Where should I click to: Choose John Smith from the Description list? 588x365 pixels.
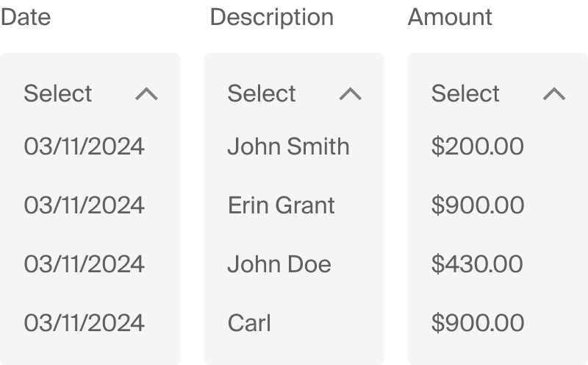click(x=288, y=146)
